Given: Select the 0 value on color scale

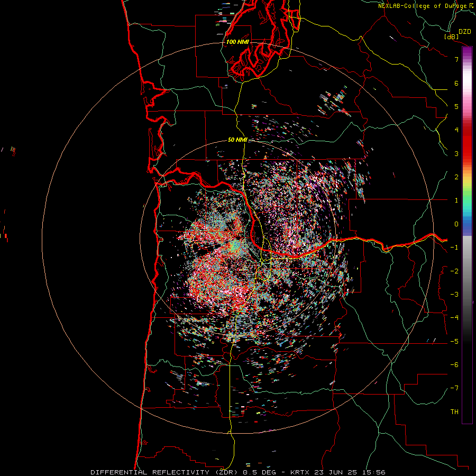Looking at the screenshot, I should point(456,224).
